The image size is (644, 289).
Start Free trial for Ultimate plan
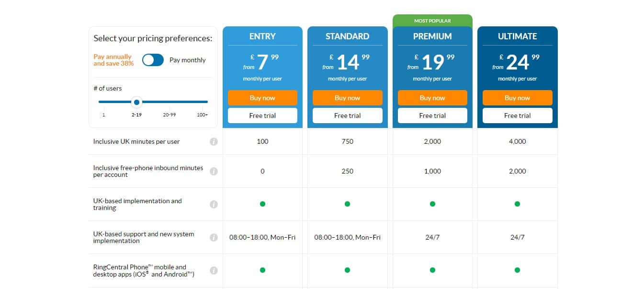coord(517,116)
